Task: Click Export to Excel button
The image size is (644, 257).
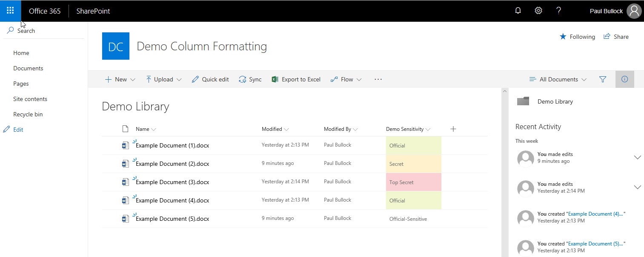Action: point(296,79)
